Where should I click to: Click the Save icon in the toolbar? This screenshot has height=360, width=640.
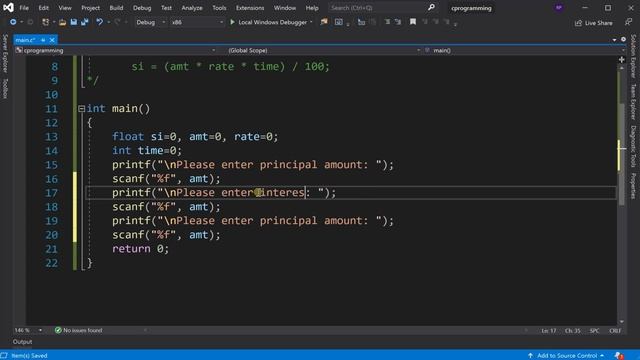(73, 22)
